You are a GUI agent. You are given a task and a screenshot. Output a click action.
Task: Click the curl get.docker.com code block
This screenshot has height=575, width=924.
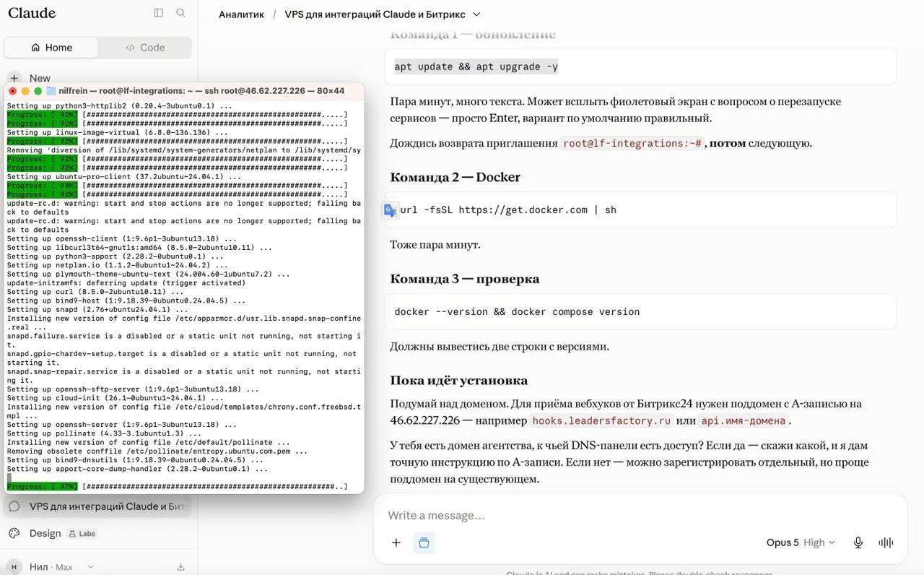[640, 210]
